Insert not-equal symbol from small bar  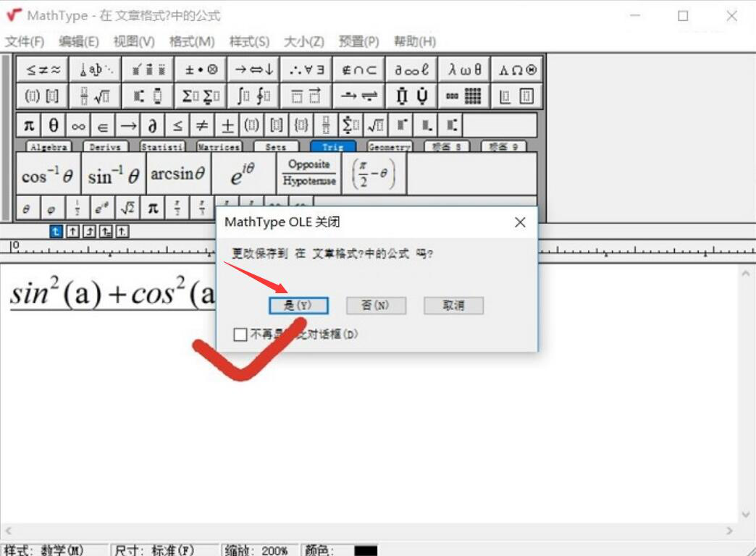[202, 126]
